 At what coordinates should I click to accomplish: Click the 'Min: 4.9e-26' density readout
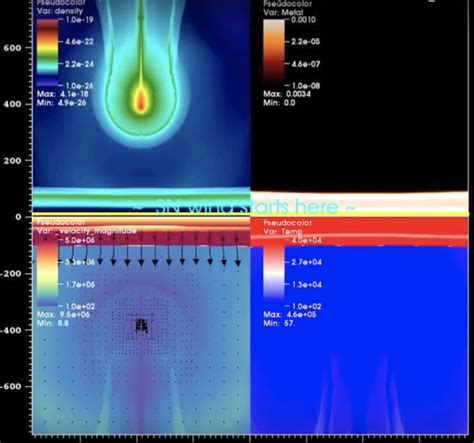point(61,102)
